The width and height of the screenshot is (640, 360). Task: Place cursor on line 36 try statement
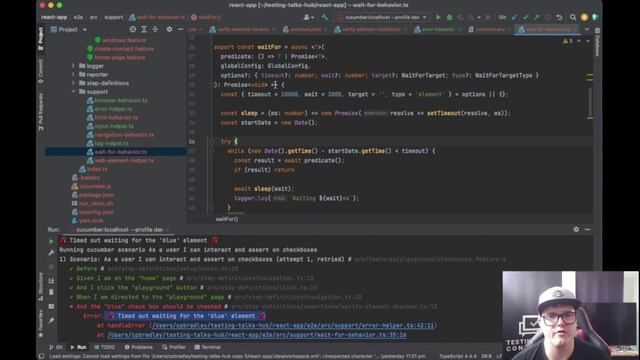[x=229, y=141]
